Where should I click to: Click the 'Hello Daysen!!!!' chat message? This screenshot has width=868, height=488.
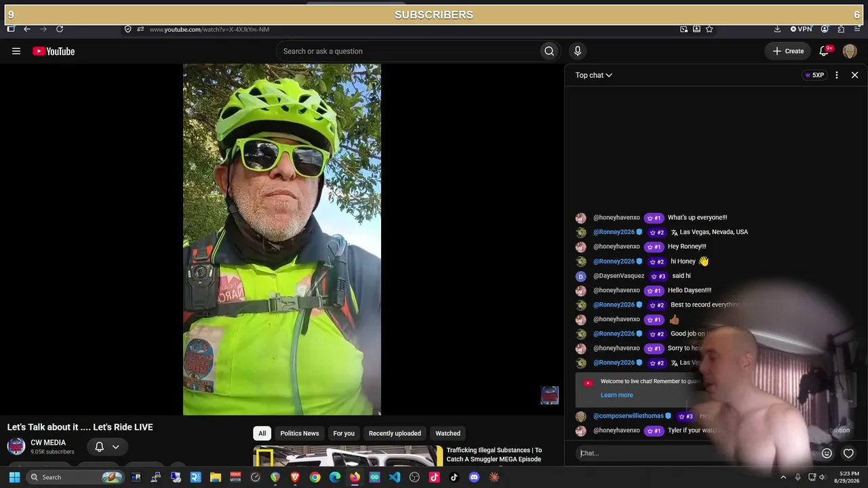690,290
